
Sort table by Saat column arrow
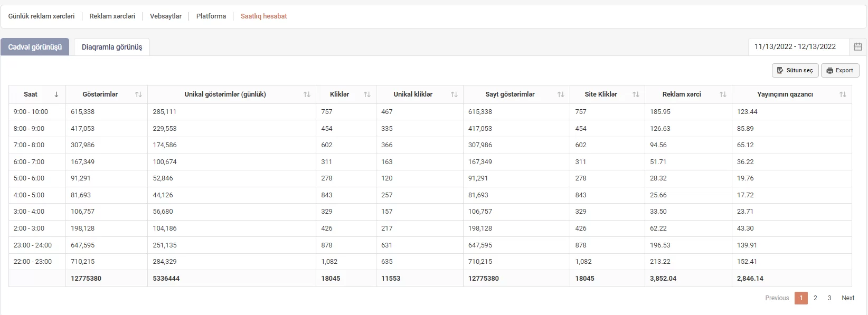pyautogui.click(x=56, y=94)
